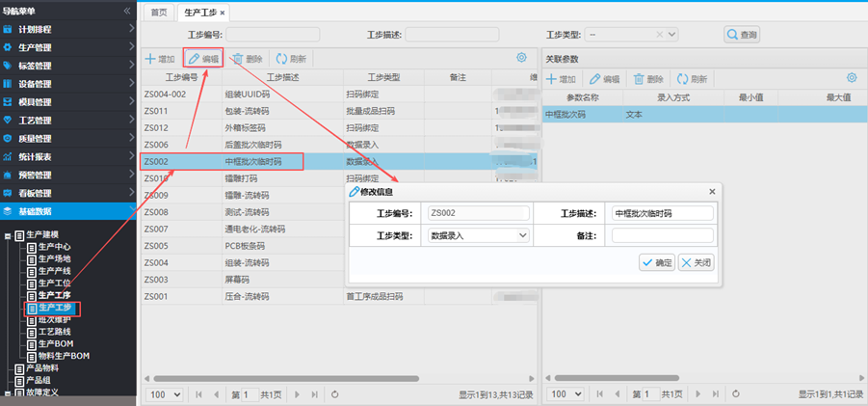868x406 pixels.
Task: Select the 中框批次码 parameter row
Action: 705,115
